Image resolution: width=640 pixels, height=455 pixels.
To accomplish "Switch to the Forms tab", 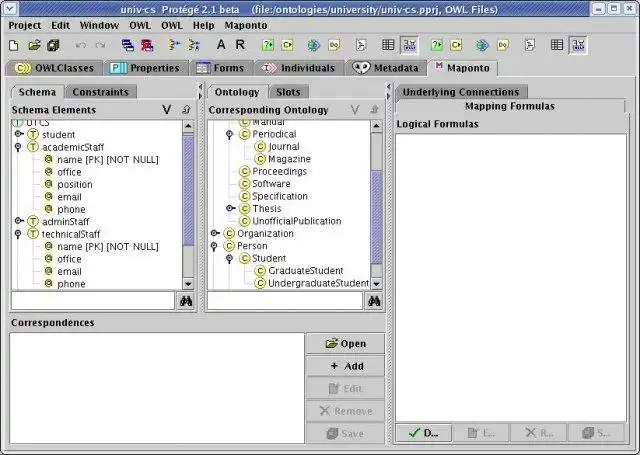I will tap(220, 68).
